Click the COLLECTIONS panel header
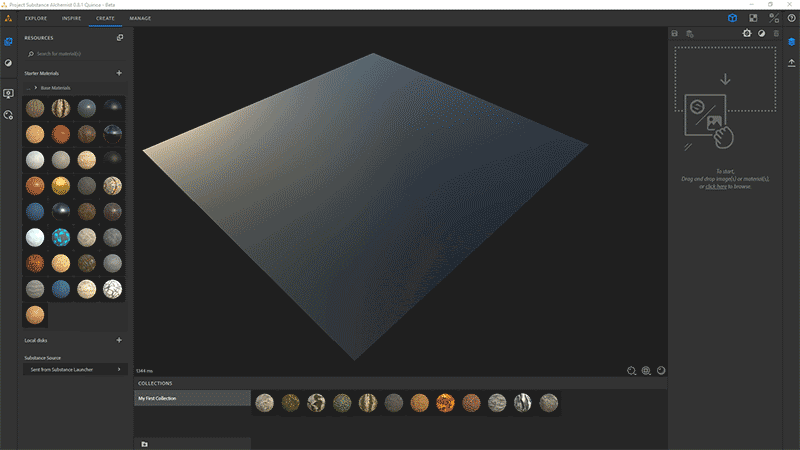This screenshot has width=800, height=450. (155, 383)
